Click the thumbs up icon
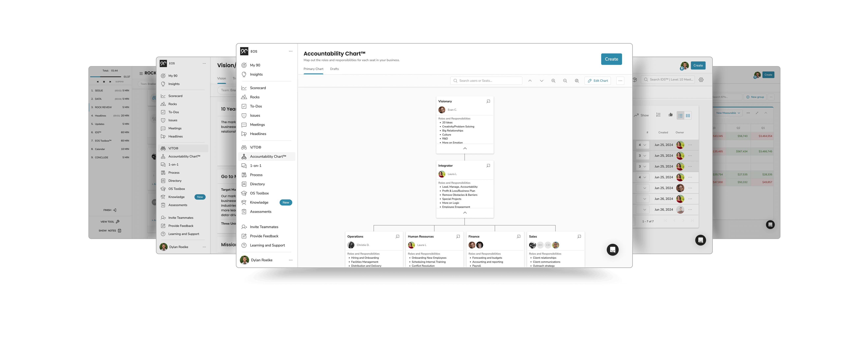This screenshot has height=343, width=868. coord(670,115)
